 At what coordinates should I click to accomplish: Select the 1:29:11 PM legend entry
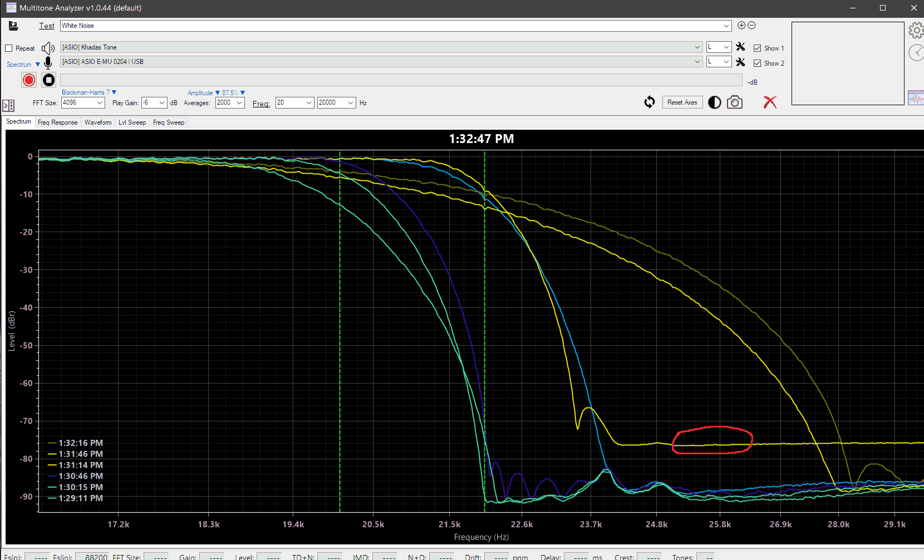click(75, 498)
